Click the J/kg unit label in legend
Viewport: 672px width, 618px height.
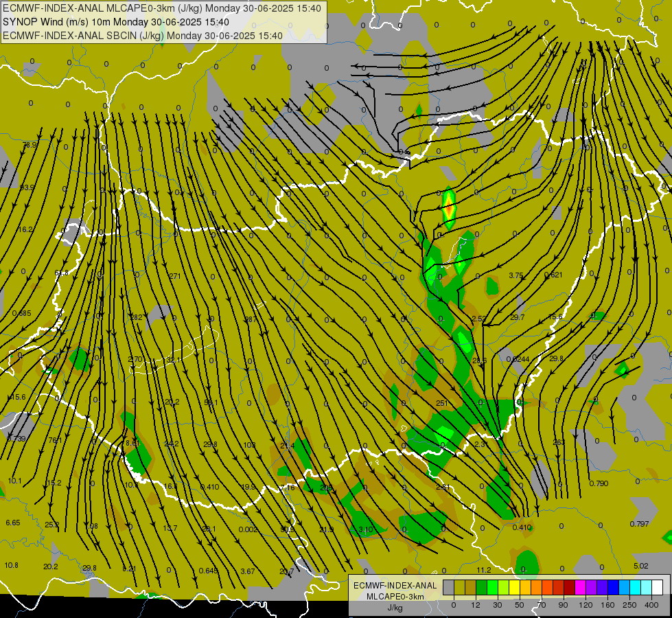395,608
